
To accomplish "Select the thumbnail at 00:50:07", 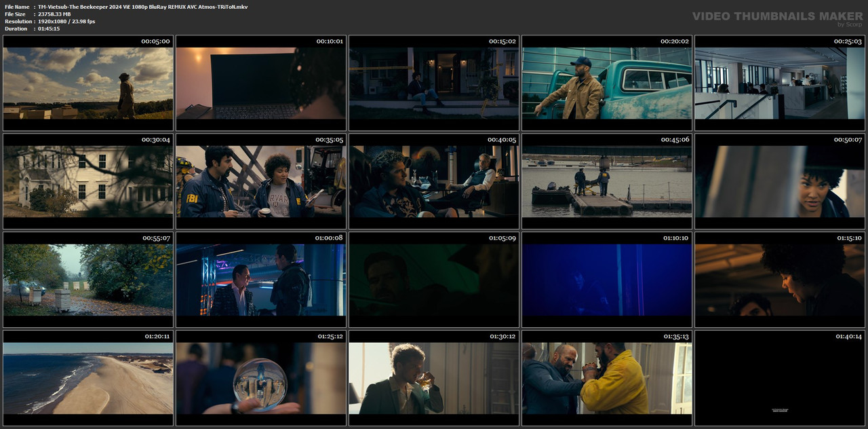I will 780,181.
